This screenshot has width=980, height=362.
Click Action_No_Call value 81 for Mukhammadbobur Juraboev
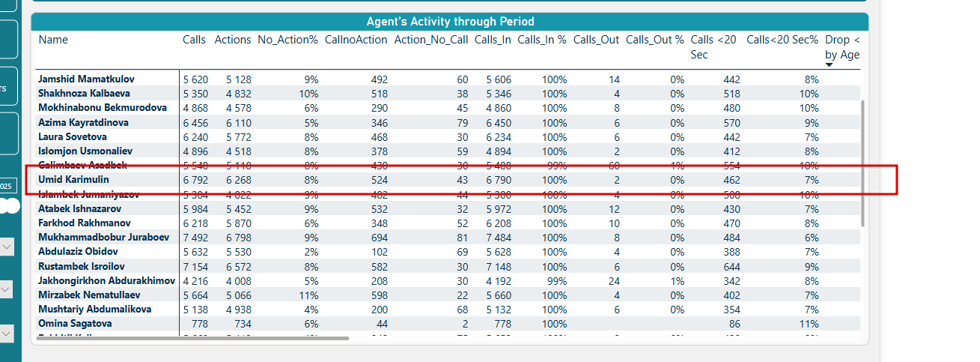[462, 238]
